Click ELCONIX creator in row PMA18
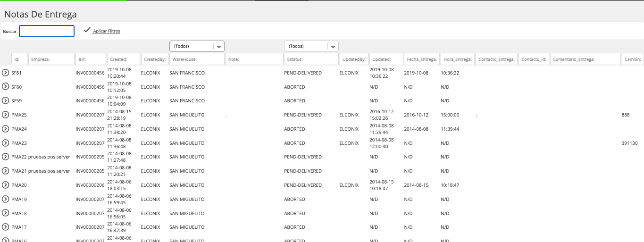This screenshot has height=242, width=644. tap(151, 213)
